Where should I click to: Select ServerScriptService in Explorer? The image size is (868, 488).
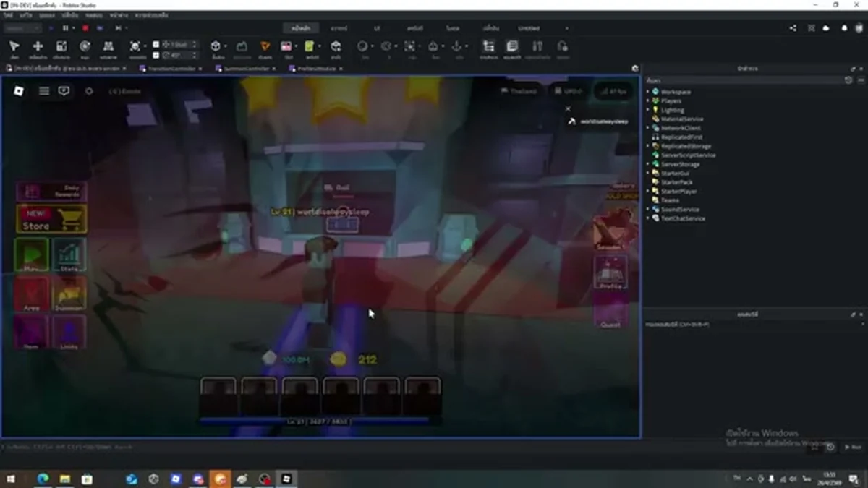click(x=688, y=155)
